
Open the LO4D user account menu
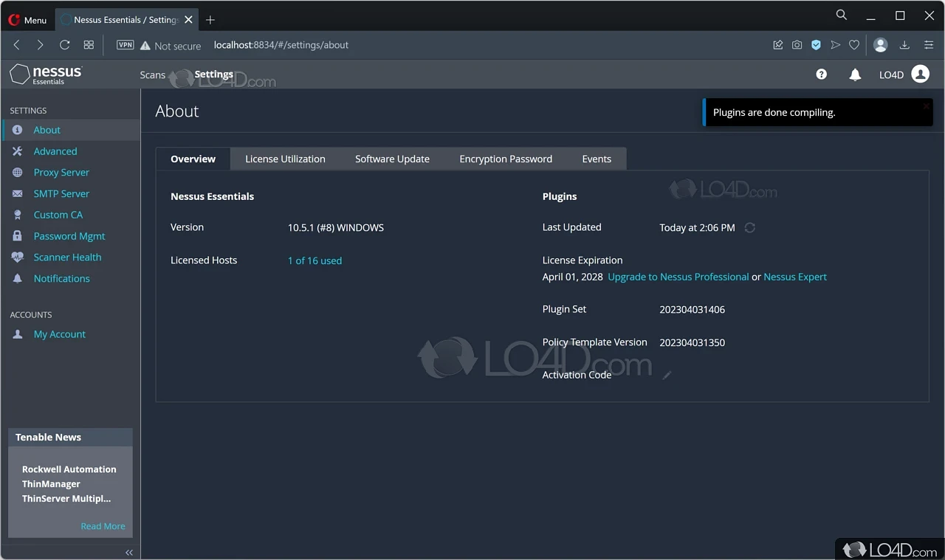pos(904,75)
